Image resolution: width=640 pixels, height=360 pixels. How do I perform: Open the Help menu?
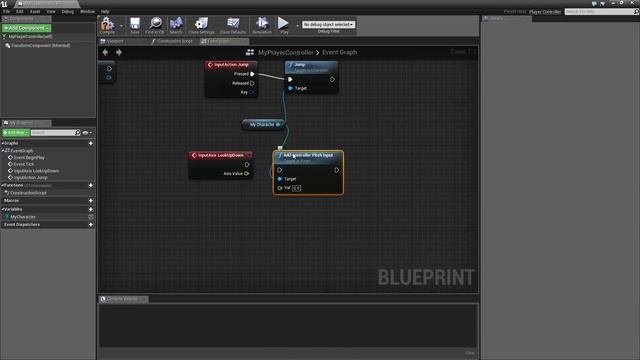(105, 11)
